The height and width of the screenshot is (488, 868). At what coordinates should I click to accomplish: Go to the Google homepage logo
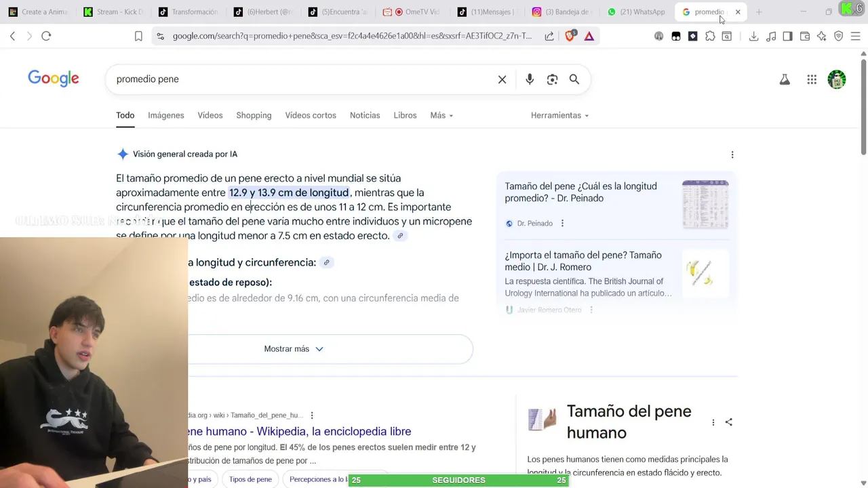tap(54, 79)
